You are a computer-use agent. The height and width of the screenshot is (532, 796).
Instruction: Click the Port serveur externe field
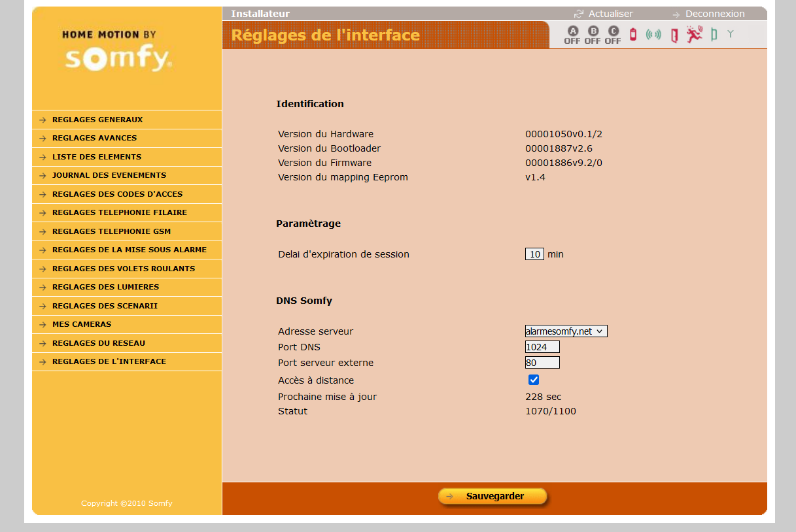(542, 363)
